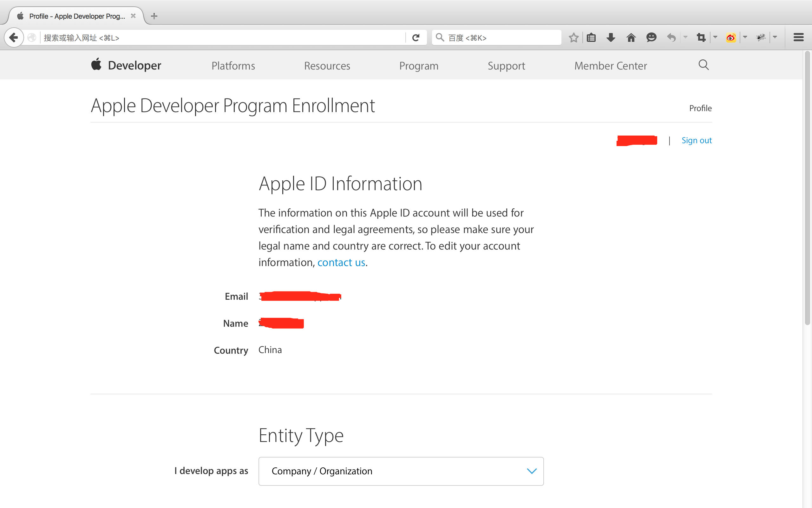Open the 'I develop apps as' dropdown

(401, 471)
